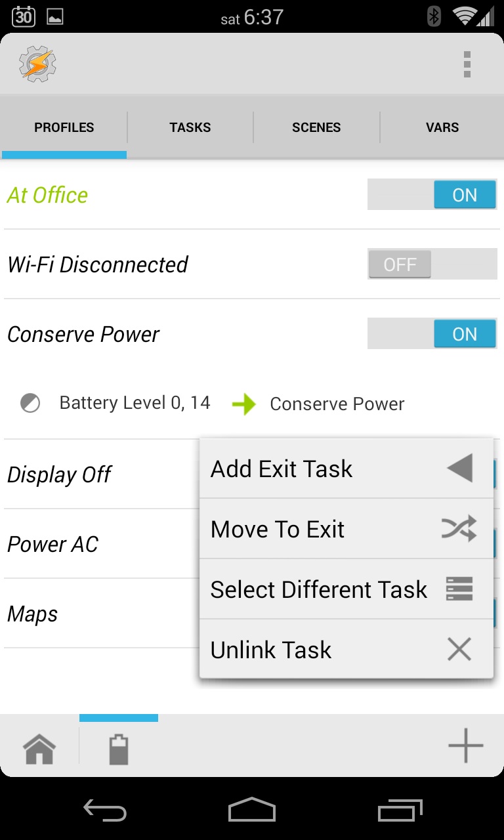Screen dimensions: 504x840
Task: Disable the Conserve Power profile switch
Action: coord(432,334)
